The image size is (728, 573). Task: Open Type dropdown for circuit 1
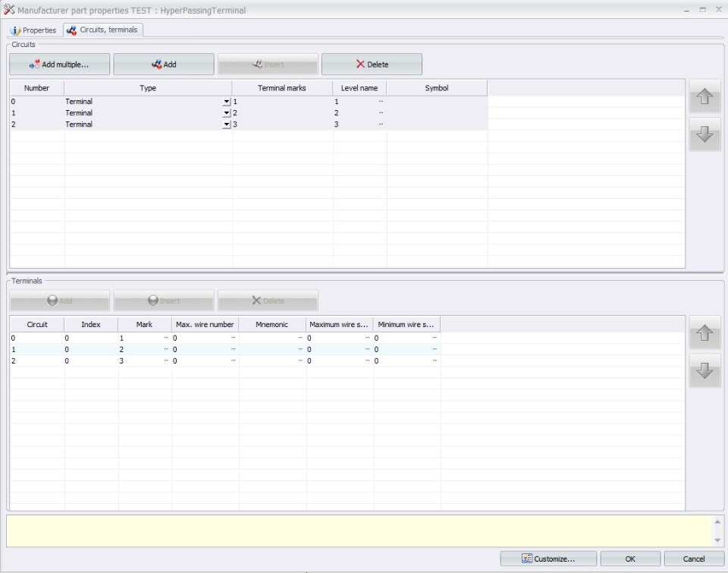226,113
